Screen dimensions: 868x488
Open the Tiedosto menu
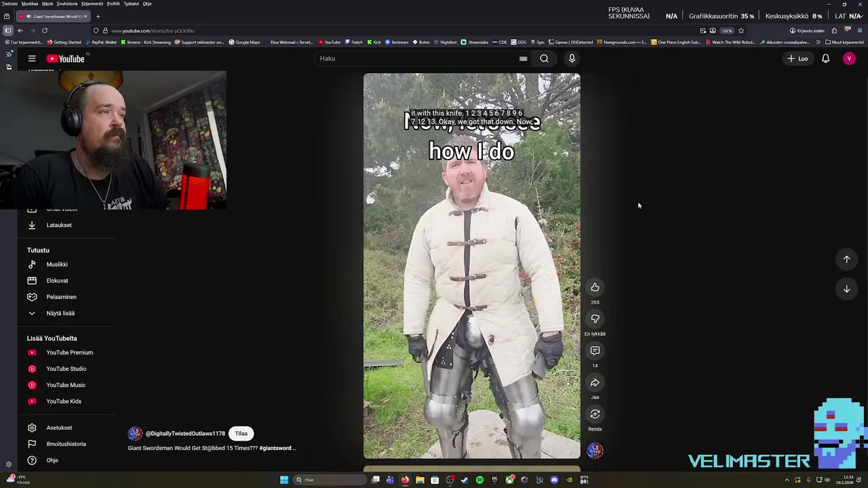9,3
